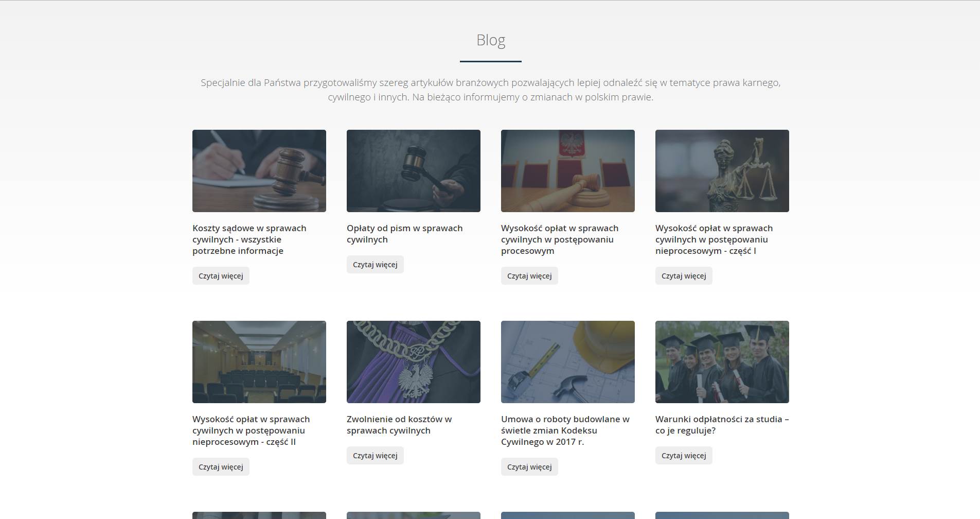
Task: Click Czytaj więcej for Opłaty od pism
Action: [x=375, y=264]
